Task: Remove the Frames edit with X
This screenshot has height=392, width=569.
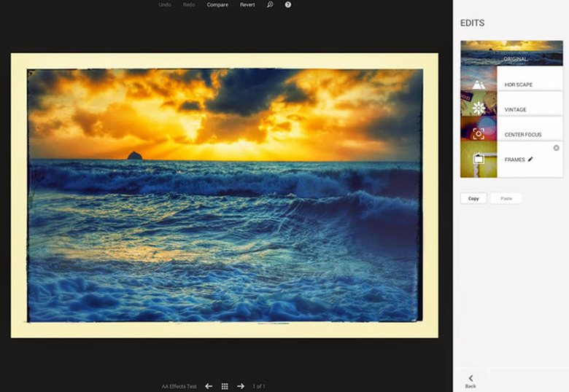Action: pyautogui.click(x=557, y=148)
